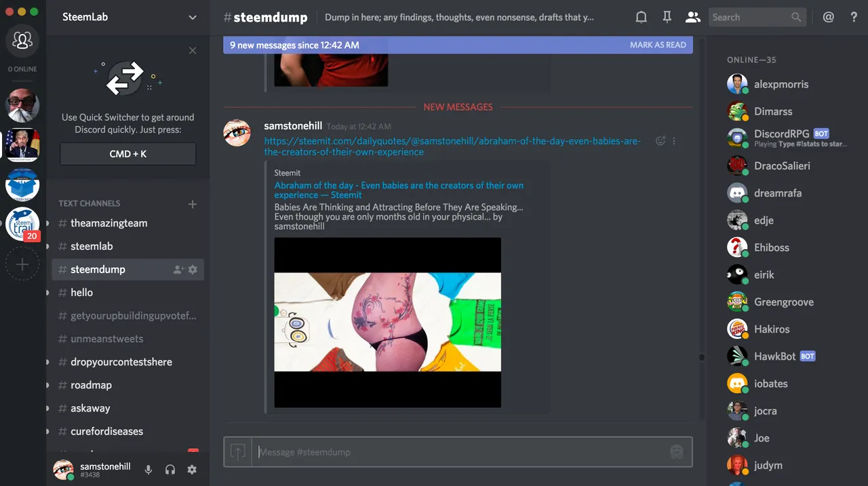Viewport: 868px width, 486px height.
Task: Open Abraham of the day embed title
Action: click(x=399, y=190)
